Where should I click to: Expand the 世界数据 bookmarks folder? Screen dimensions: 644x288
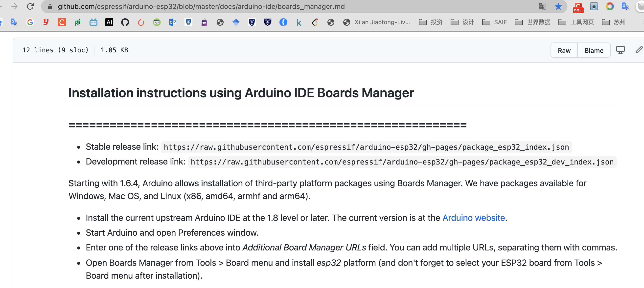tap(532, 22)
